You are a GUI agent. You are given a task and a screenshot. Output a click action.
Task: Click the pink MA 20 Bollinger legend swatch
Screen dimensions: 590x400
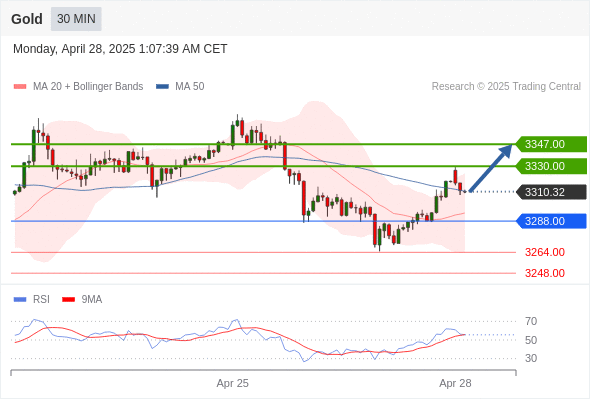pyautogui.click(x=20, y=87)
